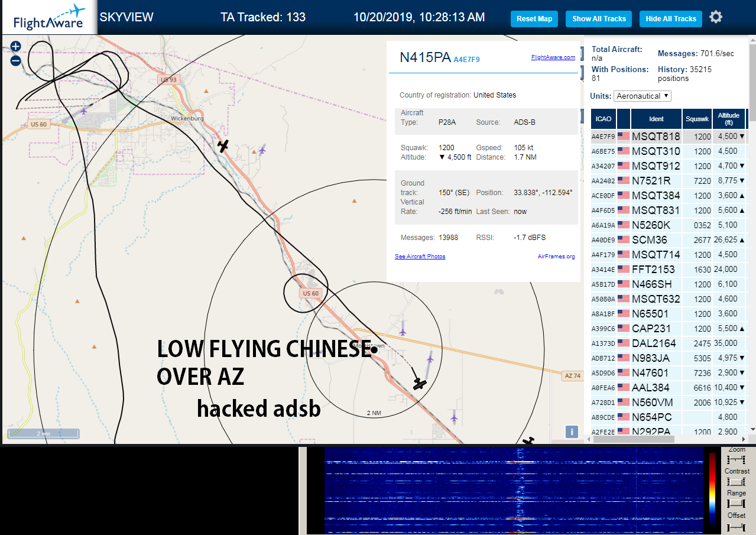Select the MSQT831 aircraft row
756x535 pixels.
(x=668, y=210)
